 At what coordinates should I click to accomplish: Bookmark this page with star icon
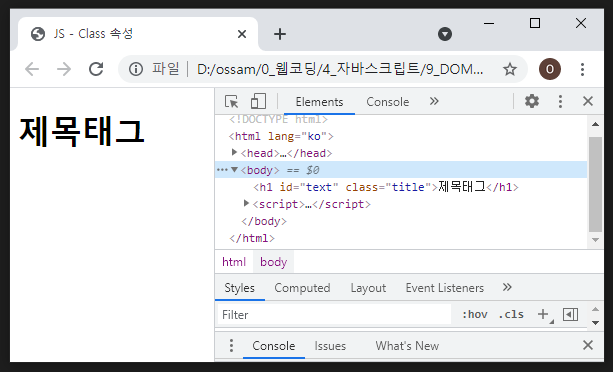point(509,69)
